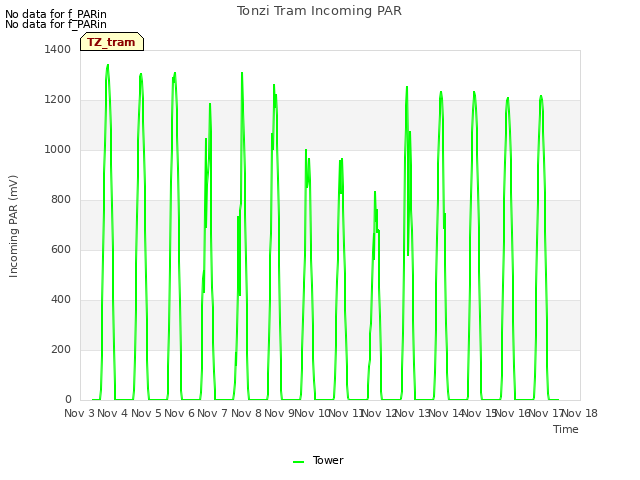Click the Nov 18 x-axis label
640x480 pixels.
coord(580,413)
